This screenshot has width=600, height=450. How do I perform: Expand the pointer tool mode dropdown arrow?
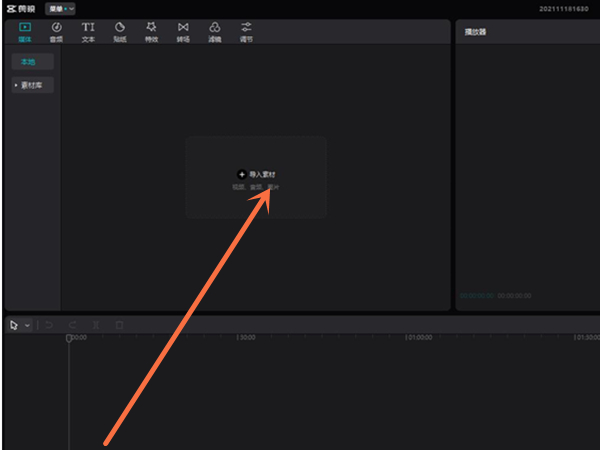tap(27, 325)
